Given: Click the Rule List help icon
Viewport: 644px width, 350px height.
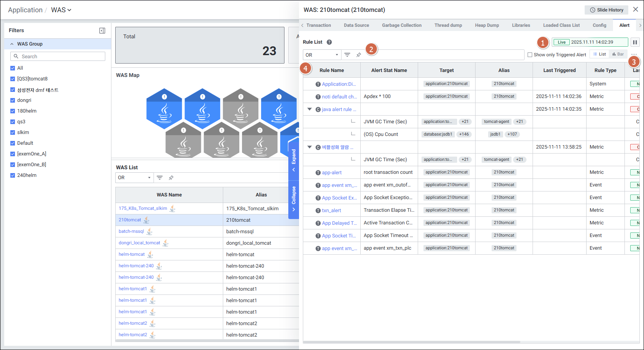Looking at the screenshot, I should point(329,42).
